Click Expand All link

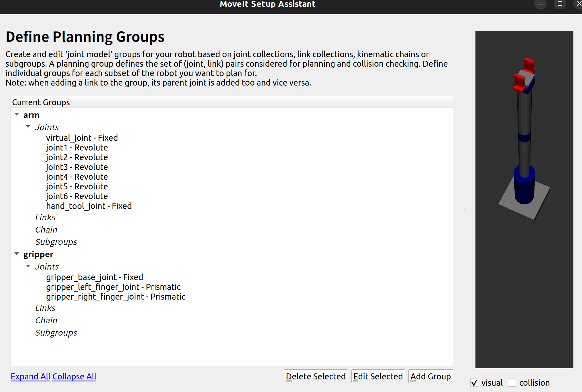[30, 376]
